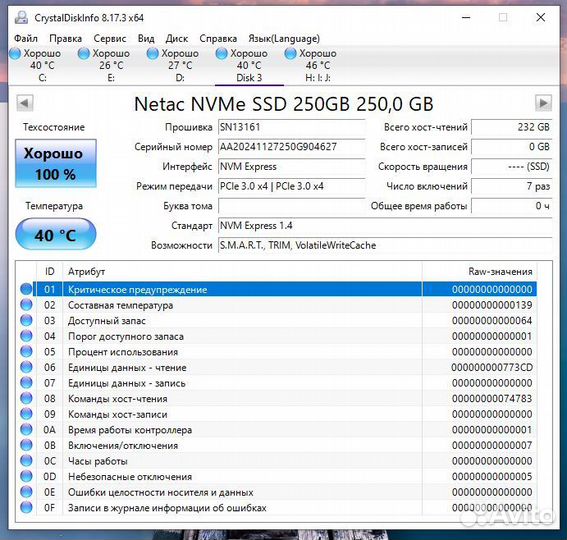Open the Язык(Language) menu
The width and height of the screenshot is (567, 540).
click(284, 38)
